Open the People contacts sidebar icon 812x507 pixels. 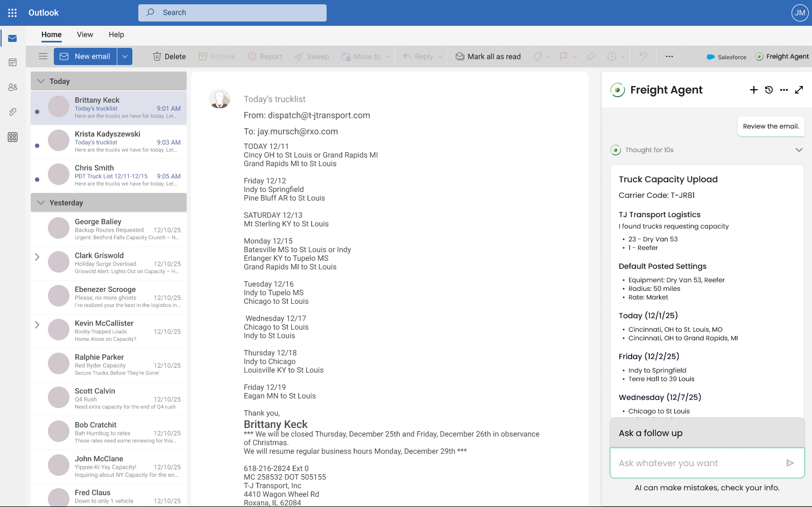tap(12, 87)
